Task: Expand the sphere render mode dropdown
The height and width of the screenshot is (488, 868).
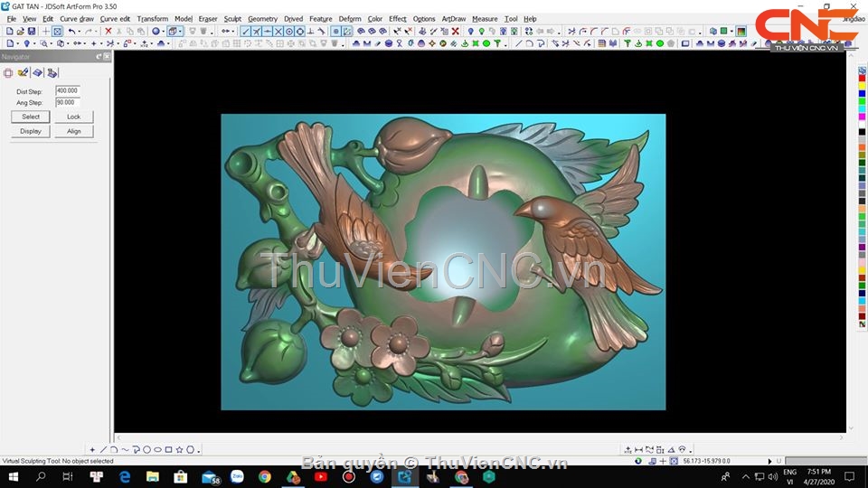Action: coord(164,32)
